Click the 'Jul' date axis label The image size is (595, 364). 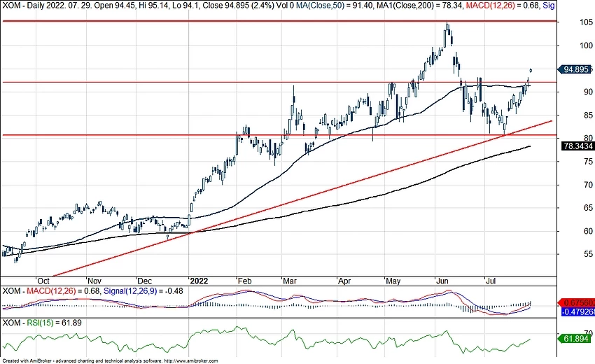pyautogui.click(x=491, y=281)
